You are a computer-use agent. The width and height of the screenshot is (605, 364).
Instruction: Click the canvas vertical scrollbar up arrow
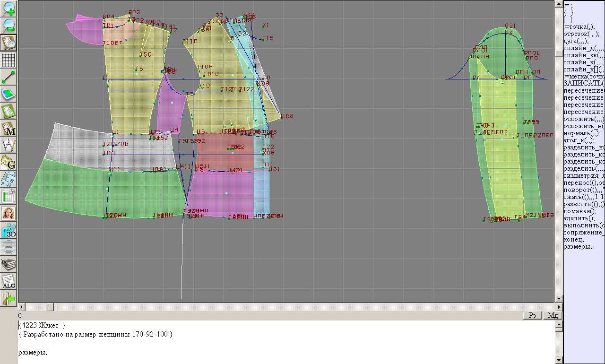tap(559, 4)
